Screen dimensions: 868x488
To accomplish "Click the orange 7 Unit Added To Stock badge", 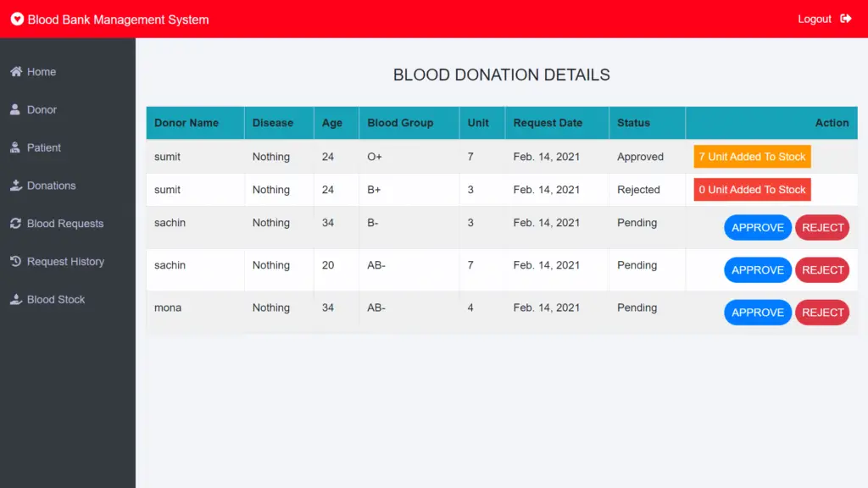I will [x=751, y=156].
